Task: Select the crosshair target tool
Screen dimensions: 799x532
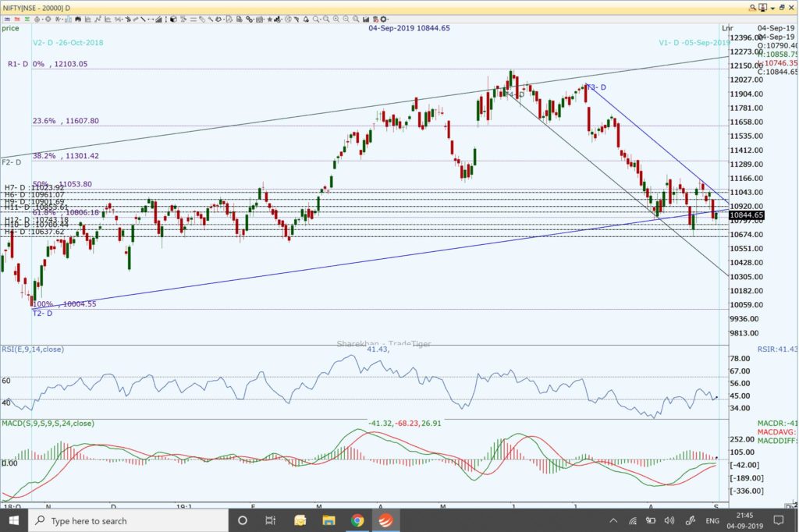Action: point(48,20)
